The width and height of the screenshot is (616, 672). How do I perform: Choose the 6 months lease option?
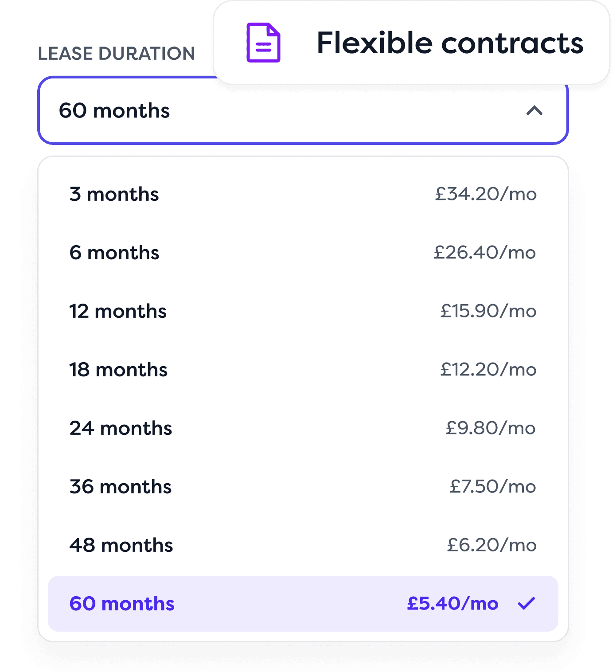303,253
